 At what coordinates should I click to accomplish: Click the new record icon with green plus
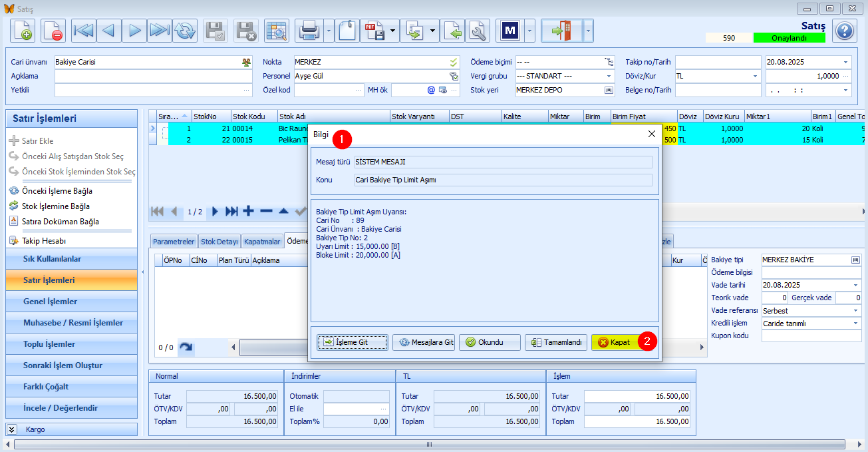pos(23,31)
